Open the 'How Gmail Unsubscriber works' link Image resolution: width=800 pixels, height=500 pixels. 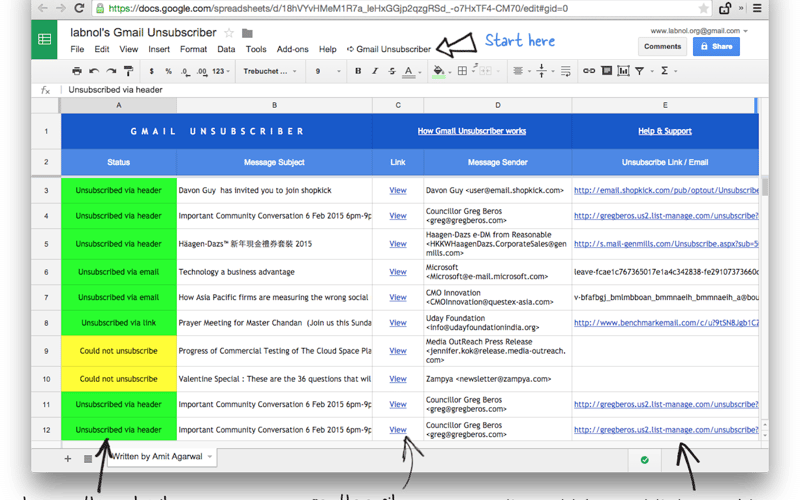(471, 131)
